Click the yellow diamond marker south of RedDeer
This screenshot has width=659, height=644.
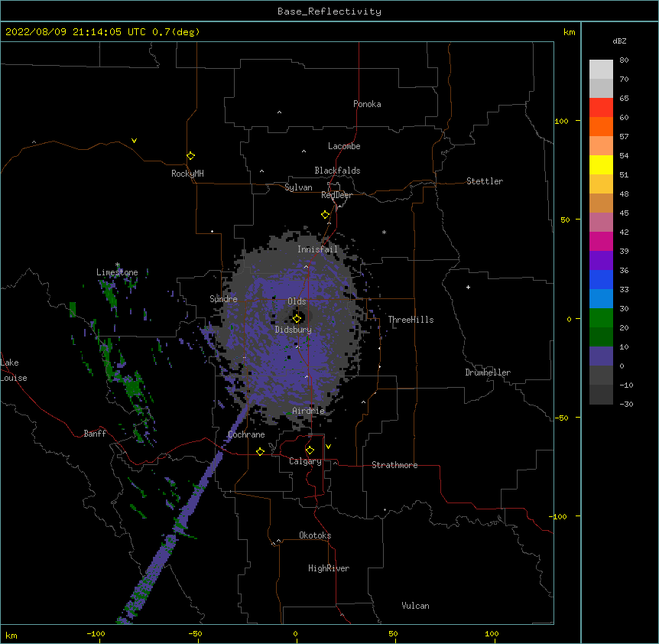(326, 215)
